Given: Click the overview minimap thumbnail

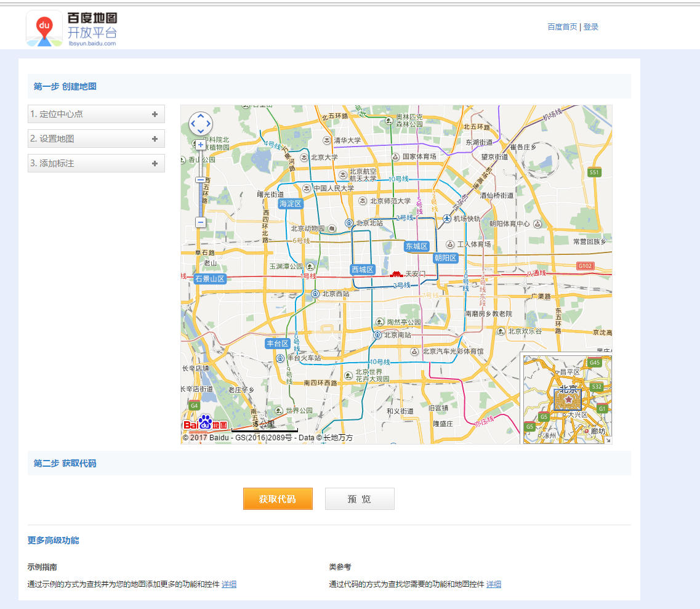Looking at the screenshot, I should coord(567,399).
